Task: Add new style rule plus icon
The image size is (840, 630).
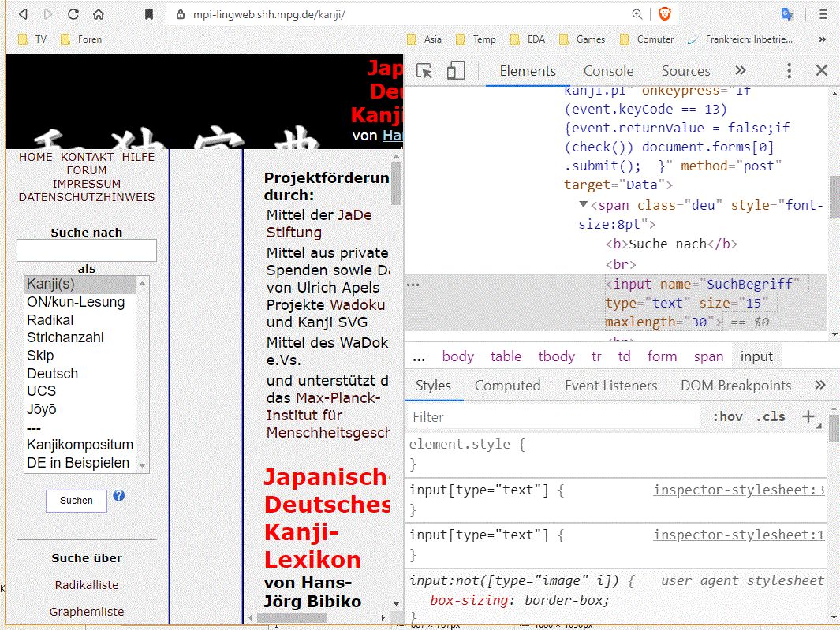Action: tap(808, 416)
